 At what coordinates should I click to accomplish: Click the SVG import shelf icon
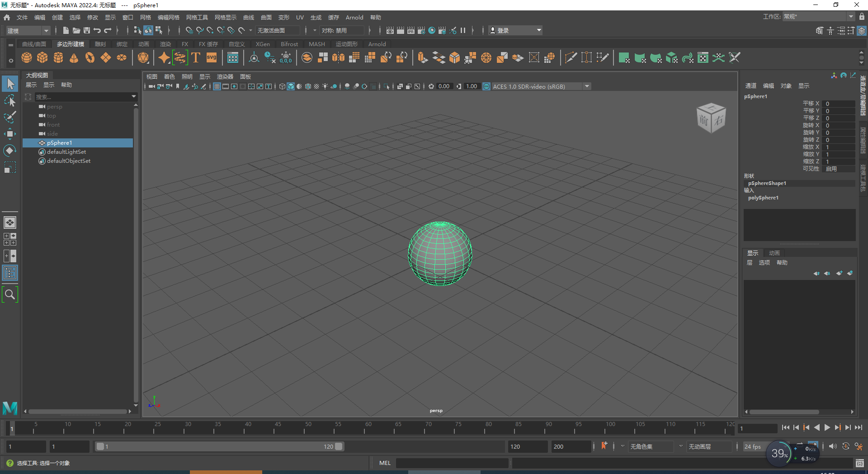[212, 57]
